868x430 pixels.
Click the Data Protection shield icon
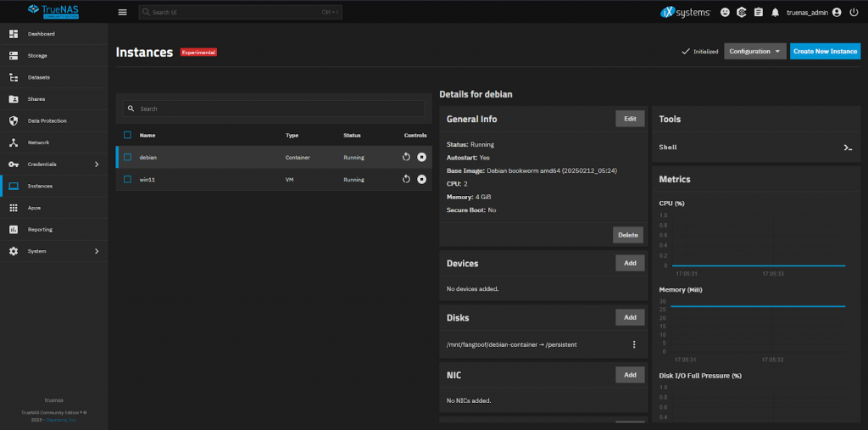coord(14,120)
